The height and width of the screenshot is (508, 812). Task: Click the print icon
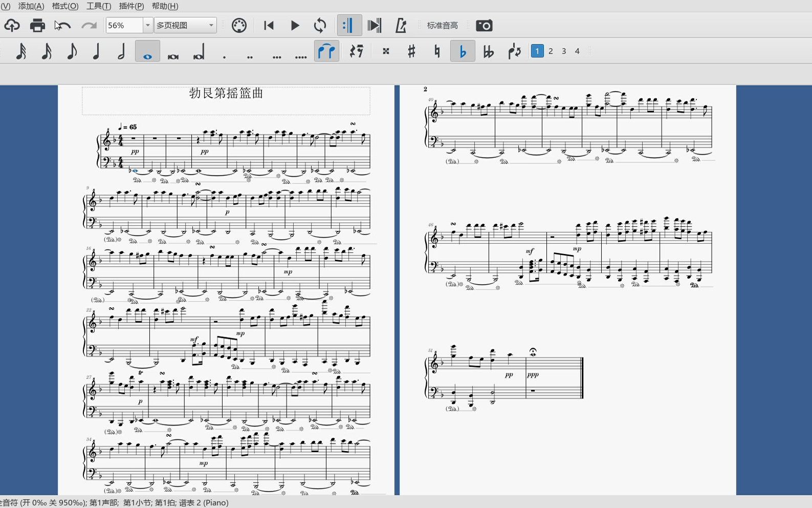click(x=37, y=26)
